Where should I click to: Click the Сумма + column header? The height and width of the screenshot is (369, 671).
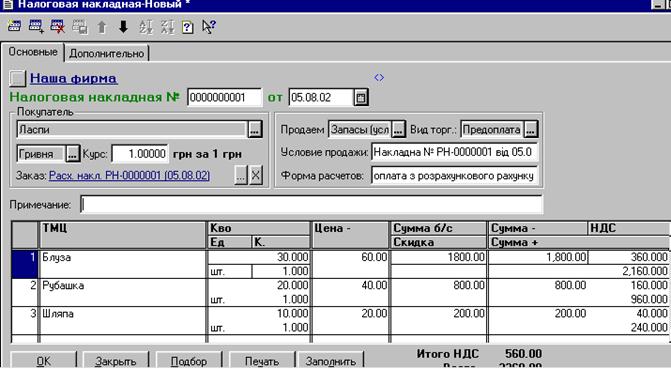pyautogui.click(x=579, y=242)
